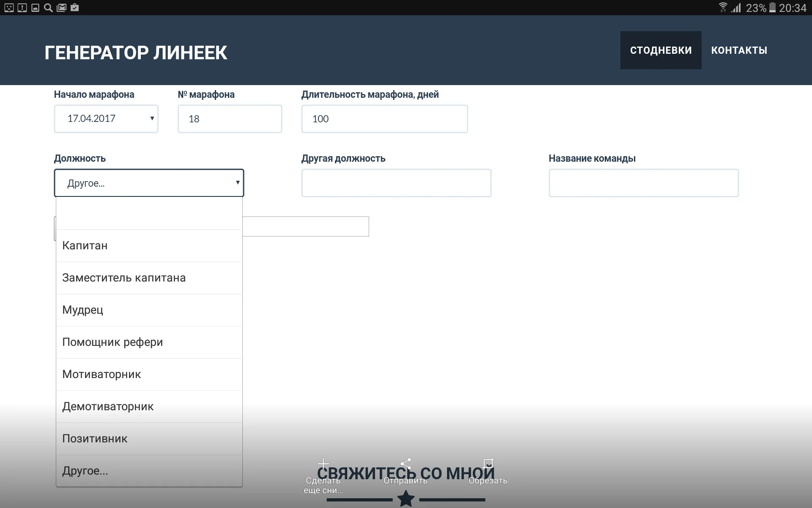
Task: Click the Название команды input field
Action: pyautogui.click(x=644, y=183)
